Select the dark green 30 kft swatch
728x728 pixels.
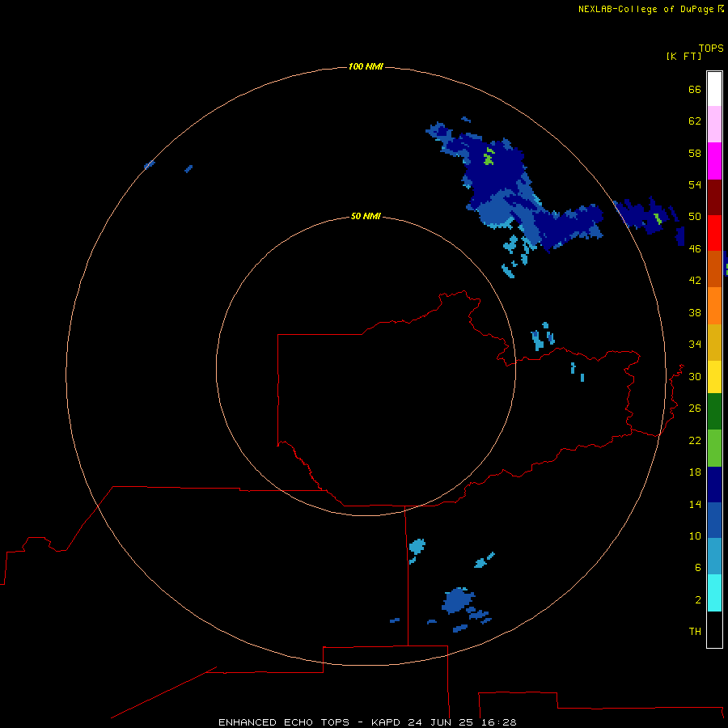714,412
